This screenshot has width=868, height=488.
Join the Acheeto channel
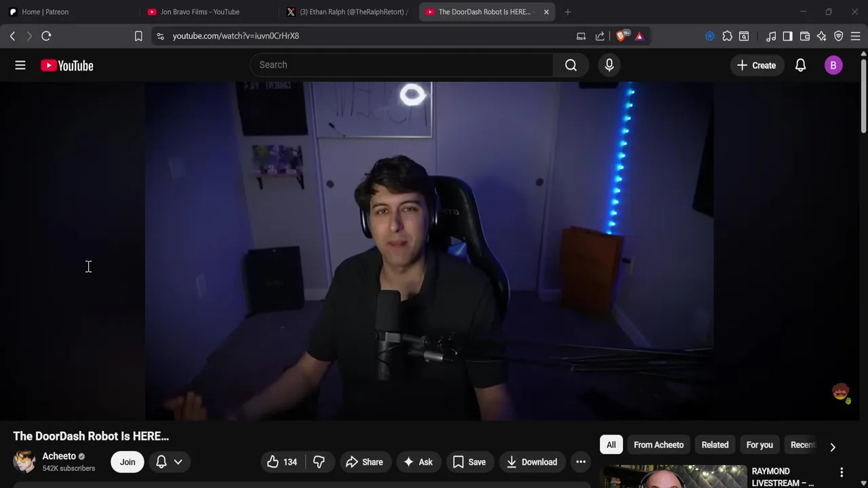[127, 462]
